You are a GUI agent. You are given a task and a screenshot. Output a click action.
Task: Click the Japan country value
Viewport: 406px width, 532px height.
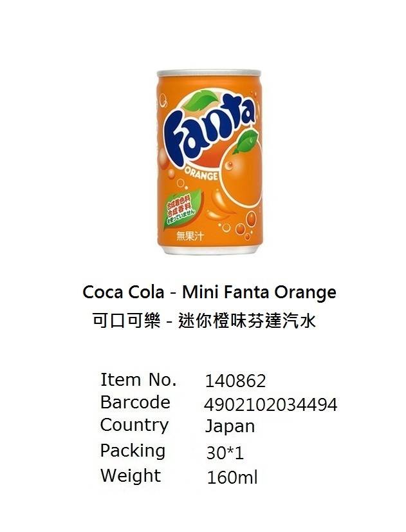coord(230,426)
